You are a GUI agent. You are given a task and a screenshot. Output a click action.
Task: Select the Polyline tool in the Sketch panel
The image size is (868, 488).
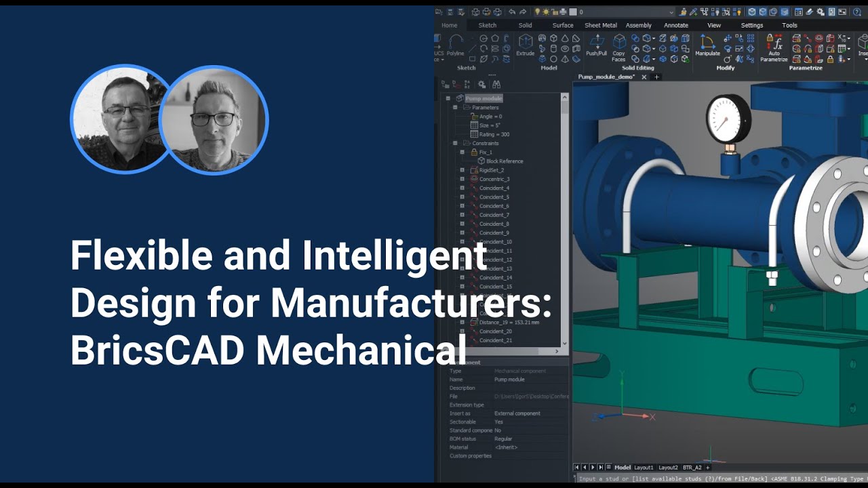456,44
